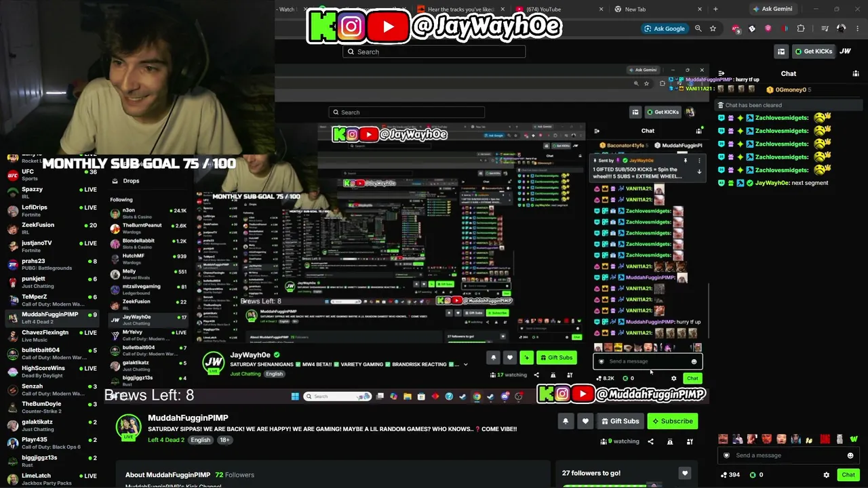Click the JW avatar beside JayWayhOe title
Image resolution: width=868 pixels, height=488 pixels.
click(x=214, y=362)
